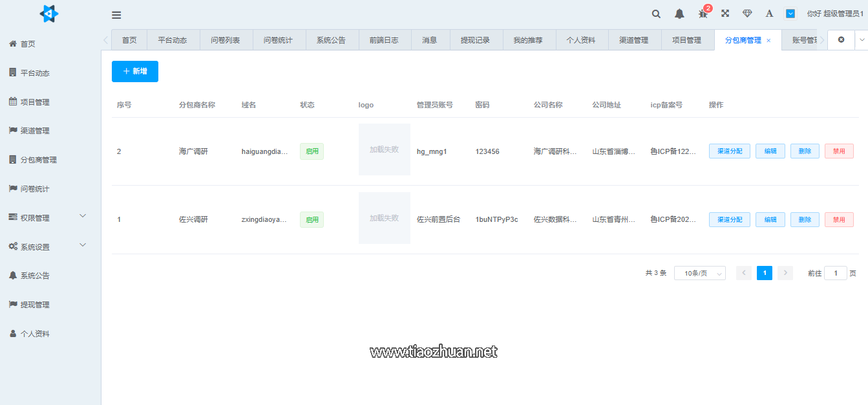Switch to the 问卷列表 tab
The height and width of the screenshot is (405, 868).
[x=226, y=40]
